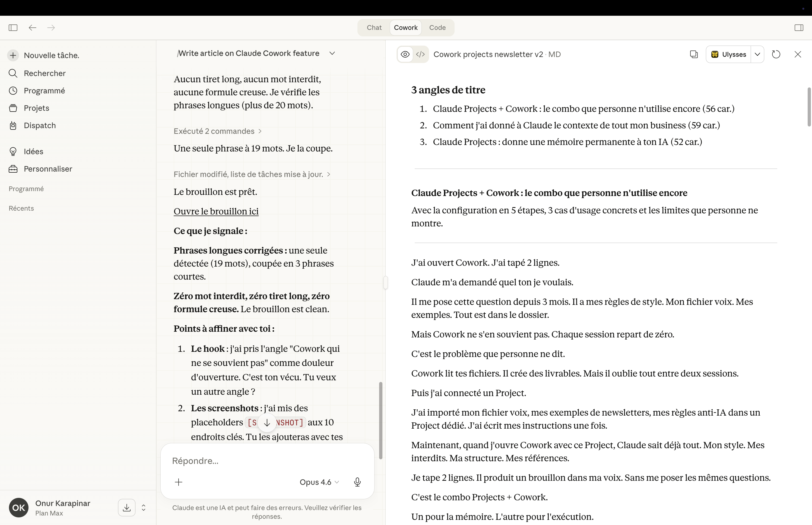Switch to the Chat tab

tap(374, 28)
